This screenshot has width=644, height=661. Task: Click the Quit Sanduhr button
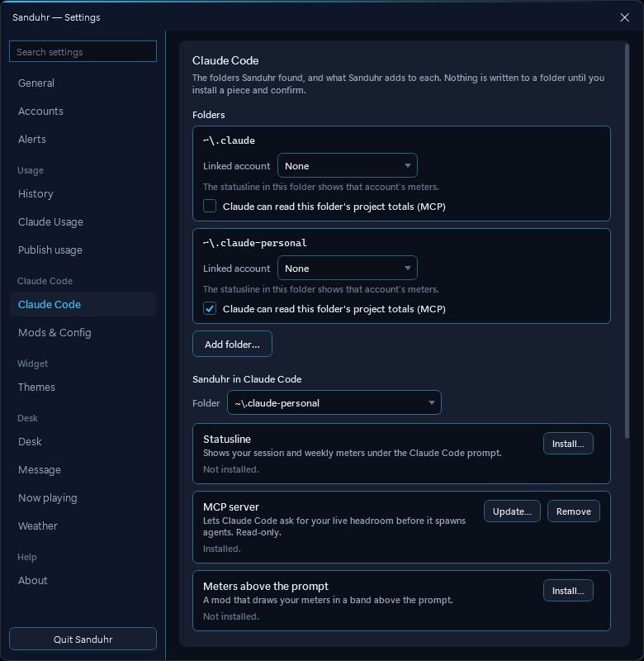(83, 639)
